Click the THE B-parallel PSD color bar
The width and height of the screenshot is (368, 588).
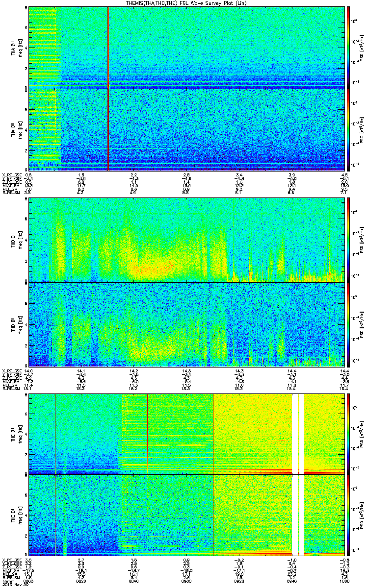click(349, 515)
